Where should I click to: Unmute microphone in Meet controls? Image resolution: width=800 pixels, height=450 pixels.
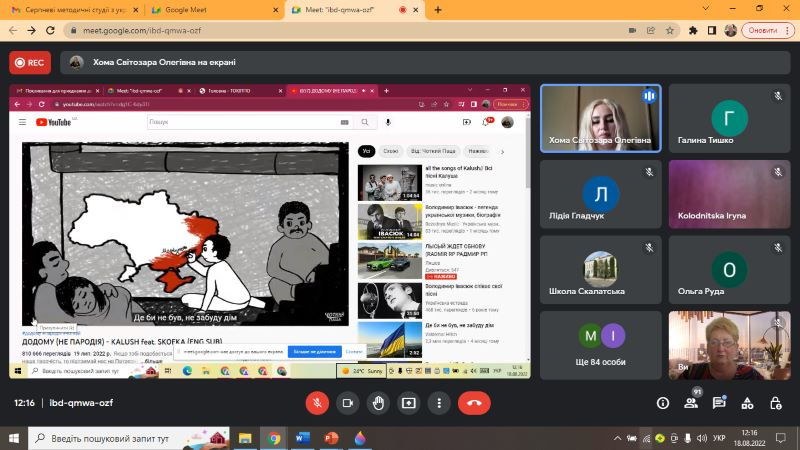point(317,403)
